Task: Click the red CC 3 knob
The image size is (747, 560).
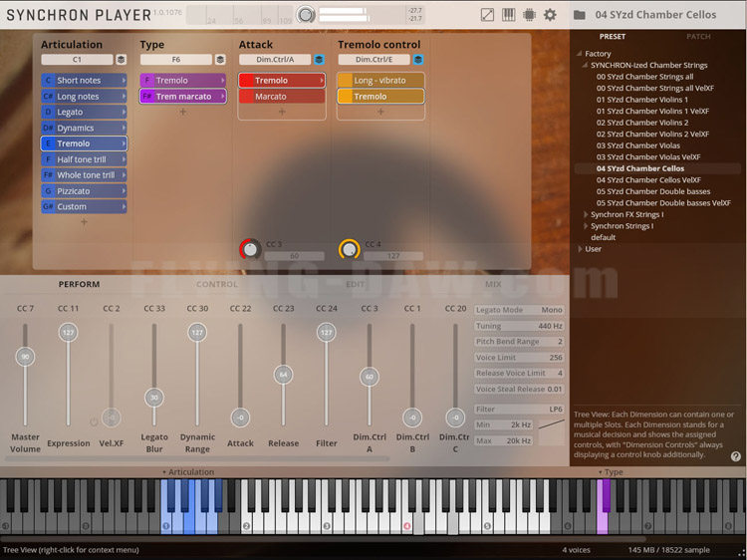Action: tap(250, 249)
